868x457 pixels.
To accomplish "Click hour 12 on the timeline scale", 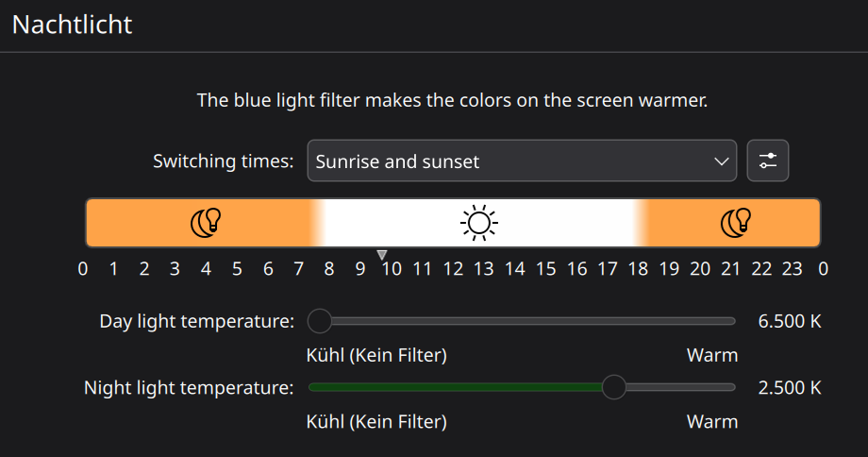I will (x=453, y=269).
